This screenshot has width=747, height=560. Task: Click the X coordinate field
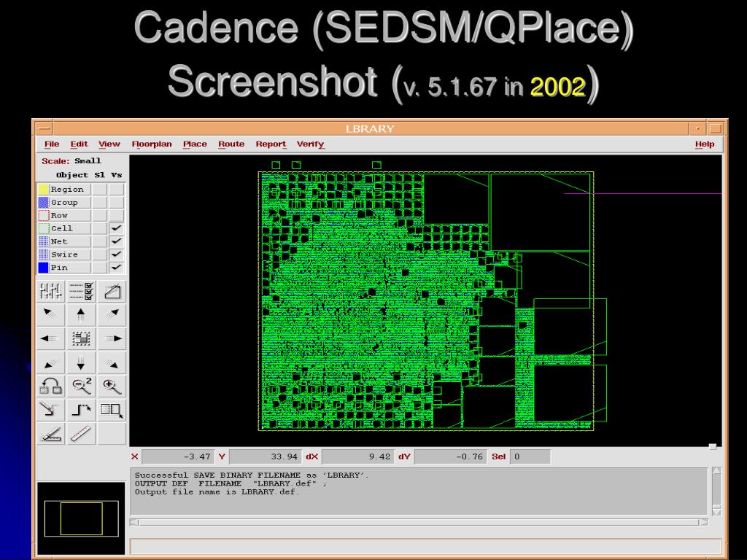point(178,456)
